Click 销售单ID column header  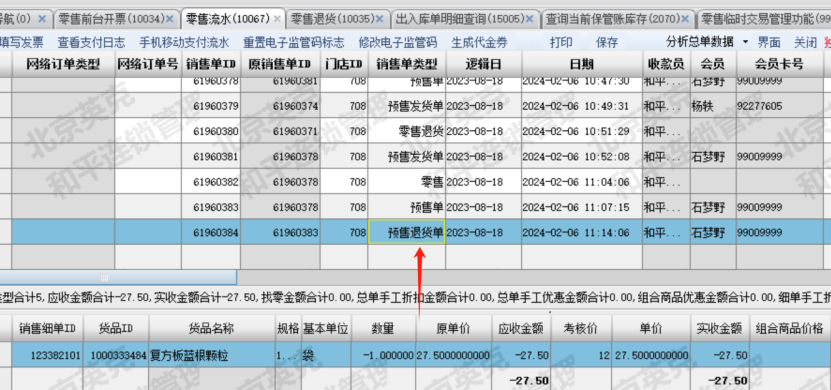(211, 64)
